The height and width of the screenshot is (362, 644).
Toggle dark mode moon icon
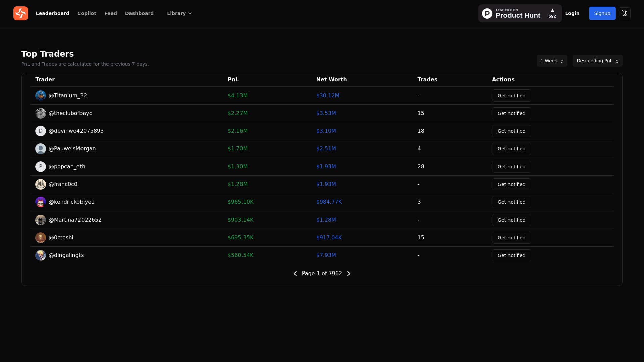click(x=624, y=13)
